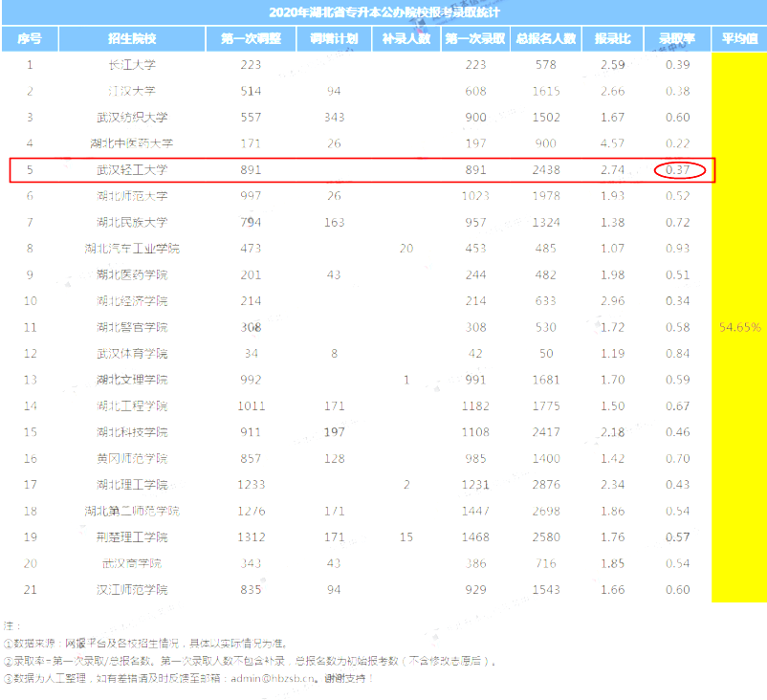The image size is (767, 700).
Task: Select the 荆楚理工学院 school name cell
Action: point(132,537)
